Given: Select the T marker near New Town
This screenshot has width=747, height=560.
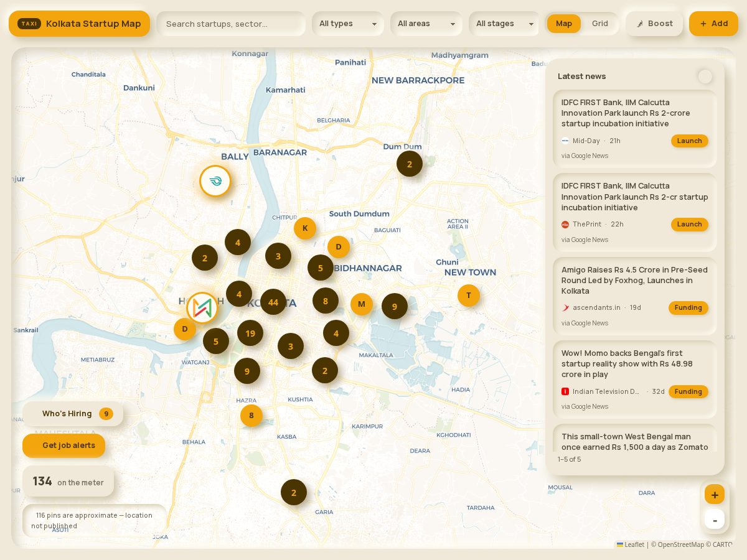Looking at the screenshot, I should click(x=469, y=296).
